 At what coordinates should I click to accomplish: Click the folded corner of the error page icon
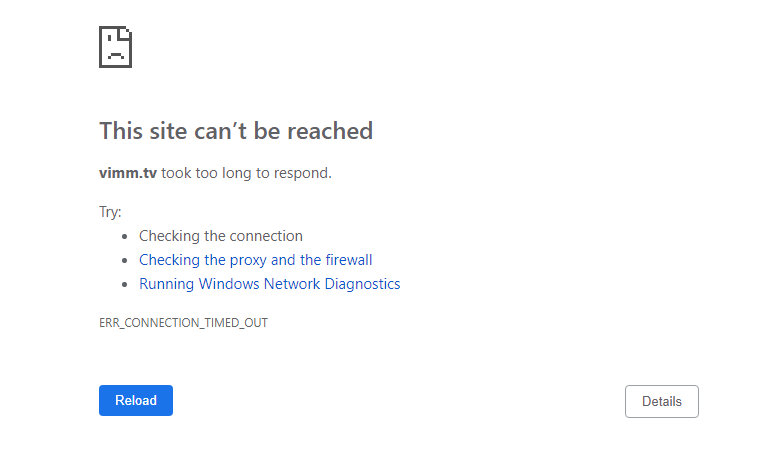coord(126,33)
